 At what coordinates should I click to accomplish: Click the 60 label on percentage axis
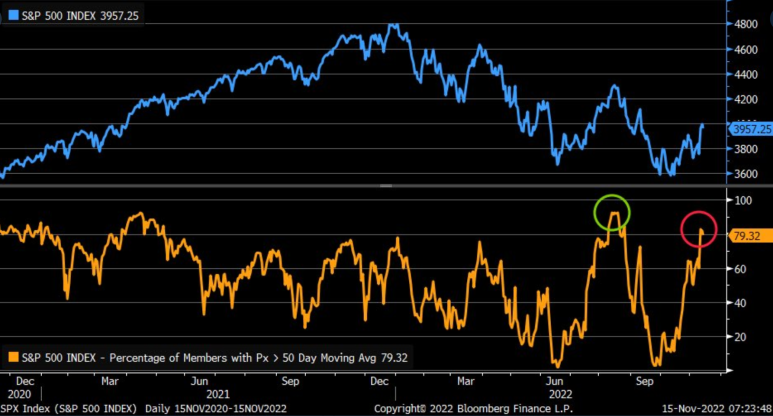pyautogui.click(x=740, y=269)
